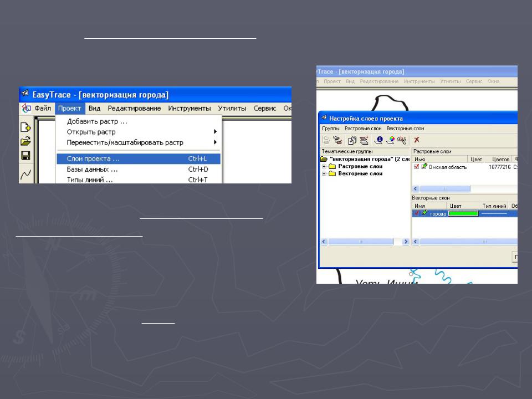The image size is (532, 399).
Task: Click the right arrow of thematic groups scrollbar
Action: 406,242
